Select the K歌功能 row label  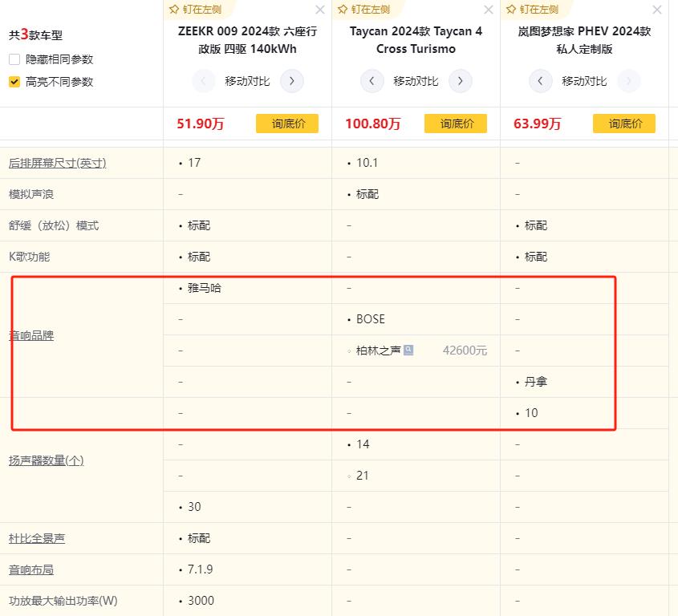click(30, 257)
